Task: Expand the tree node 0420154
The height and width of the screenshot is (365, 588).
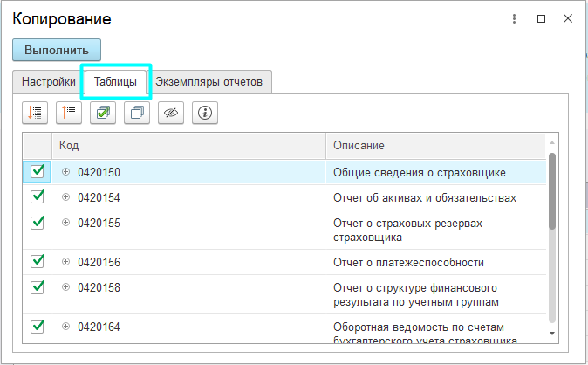Action: (x=65, y=197)
